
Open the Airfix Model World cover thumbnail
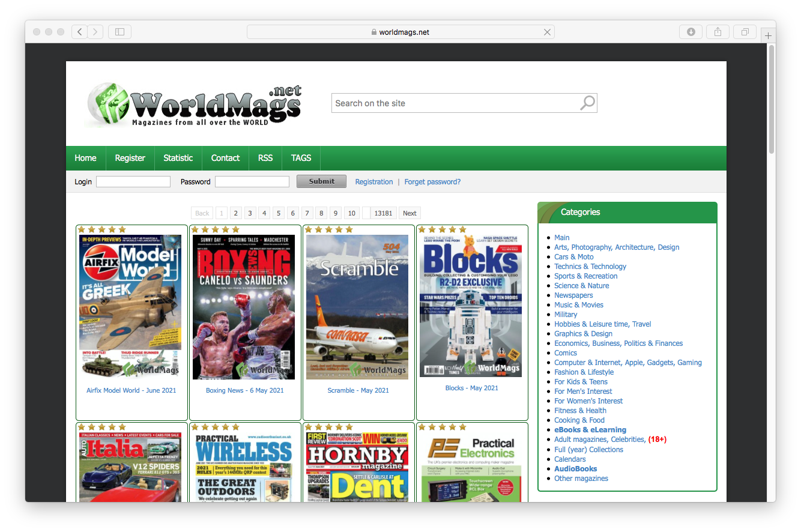pyautogui.click(x=130, y=307)
